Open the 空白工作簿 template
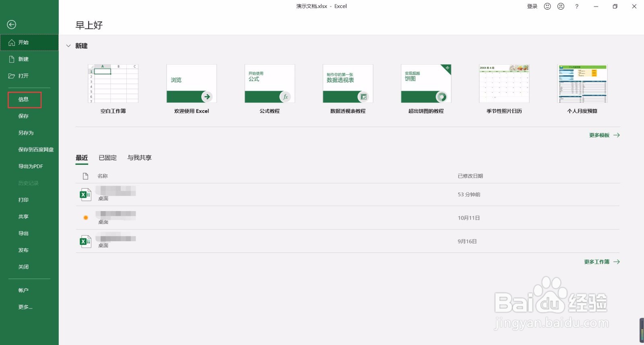The image size is (644, 345). [x=113, y=89]
